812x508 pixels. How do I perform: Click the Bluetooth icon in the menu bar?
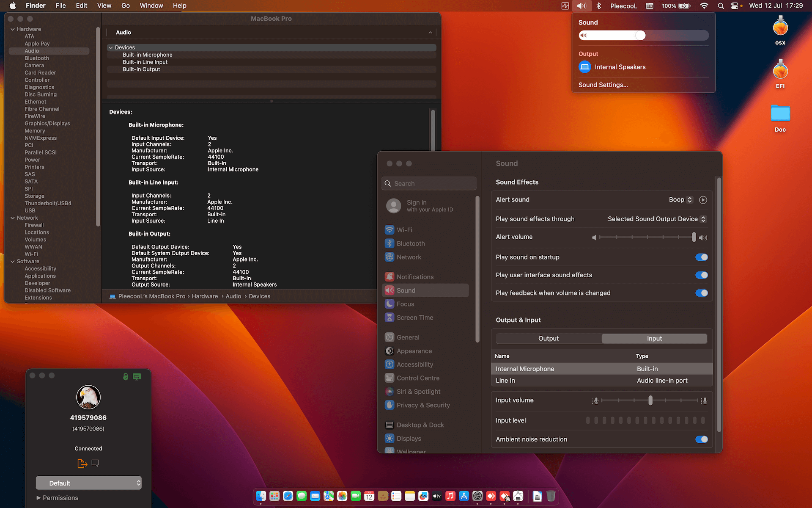click(x=598, y=6)
